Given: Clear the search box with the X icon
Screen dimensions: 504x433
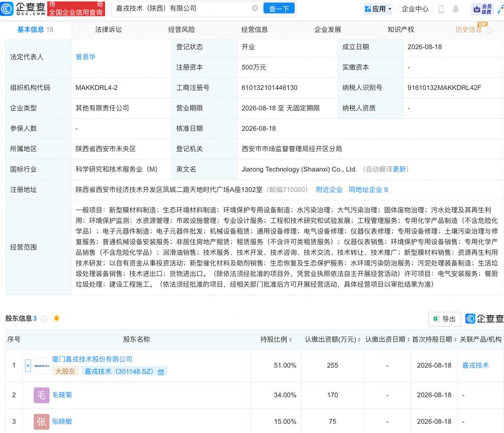Looking at the screenshot, I should pos(255,8).
